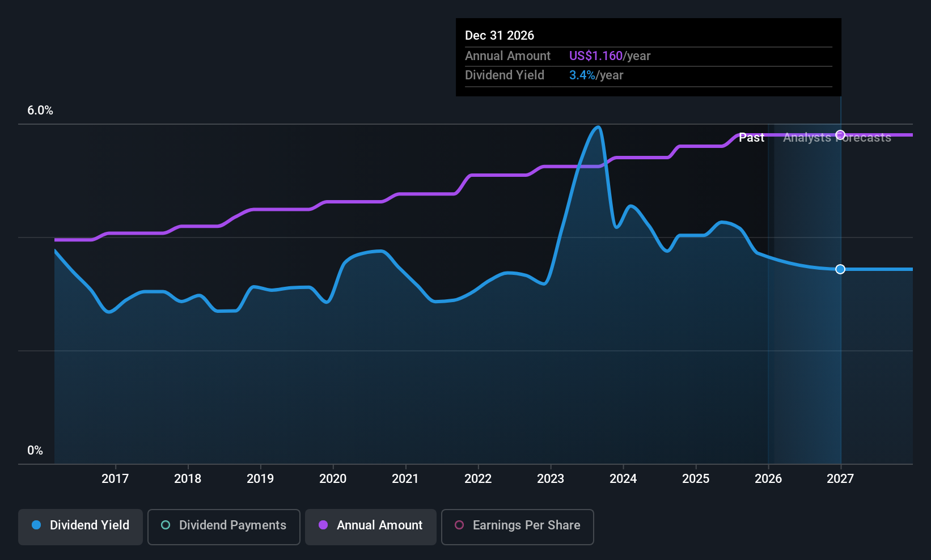
Task: Select the white marker on the blue yield line
Action: coord(840,269)
